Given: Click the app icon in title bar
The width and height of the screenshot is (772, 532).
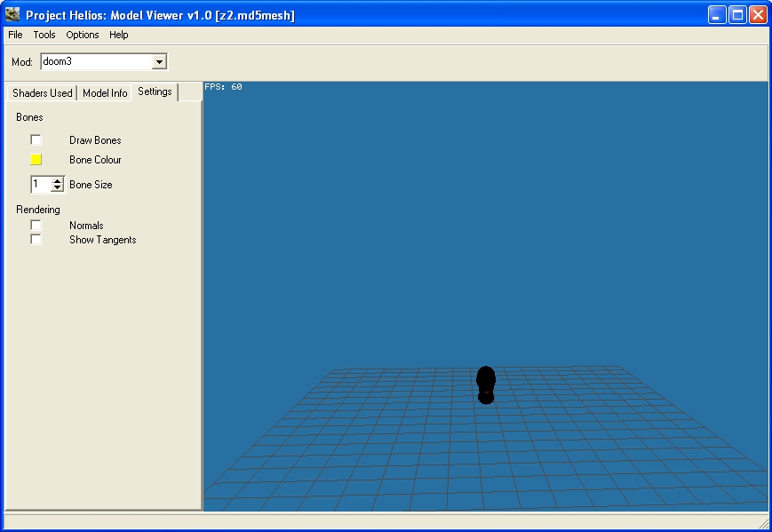Looking at the screenshot, I should coord(12,15).
